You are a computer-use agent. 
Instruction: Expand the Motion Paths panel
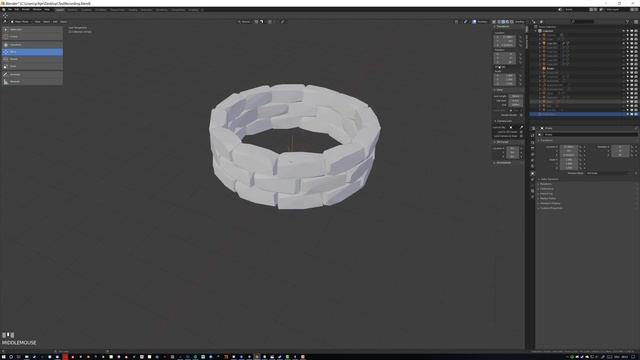[547, 198]
